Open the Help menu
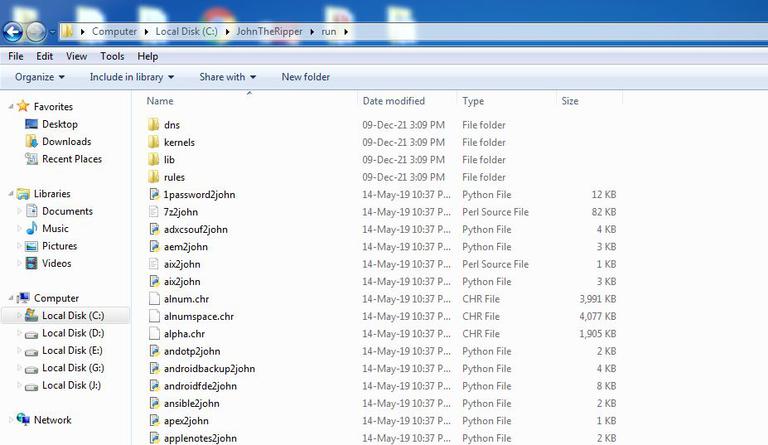 [147, 56]
